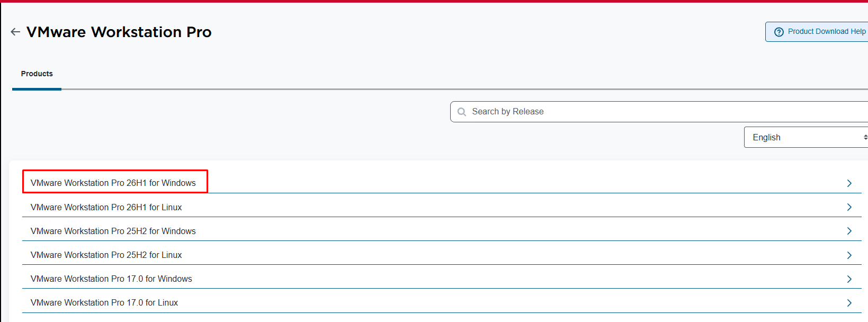Viewport: 868px width, 322px height.
Task: Select VMware Workstation Pro 25H2 for Linux text
Action: coord(106,255)
